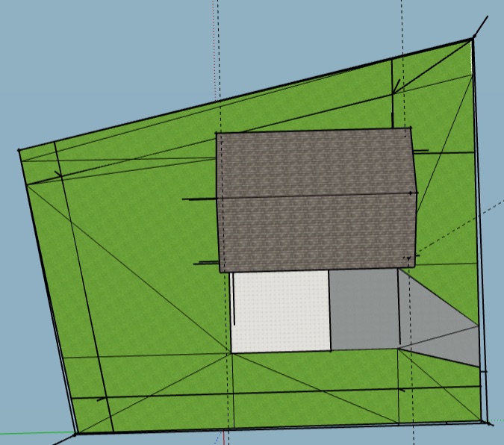This screenshot has height=445, width=504.
Task: Click the bottom-left corner of the white slab
Action: point(231,352)
